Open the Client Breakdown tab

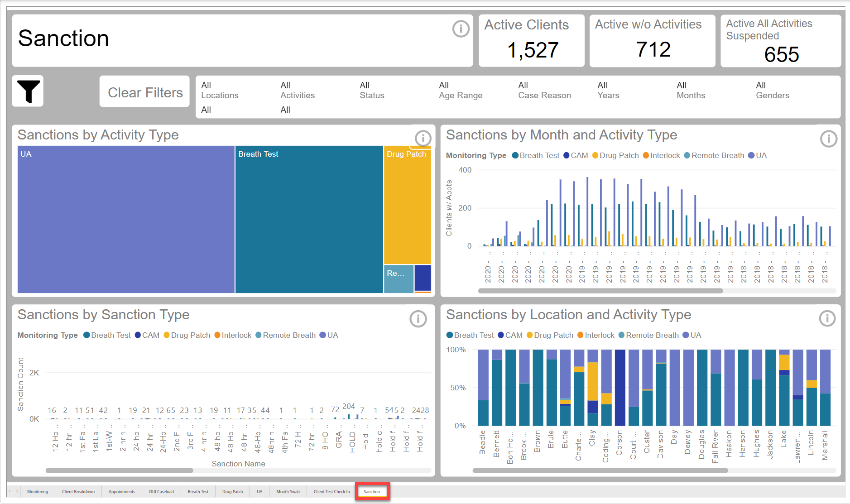tap(78, 492)
